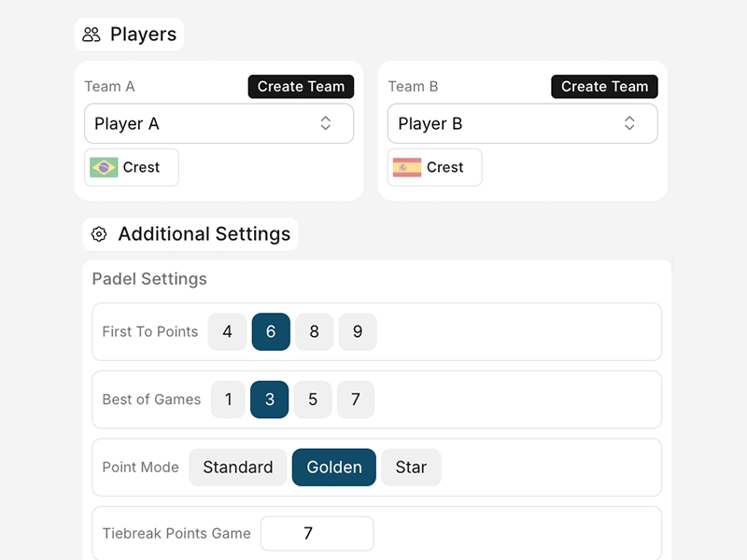Click the Players group icon
This screenshot has height=560, width=747.
pyautogui.click(x=91, y=35)
